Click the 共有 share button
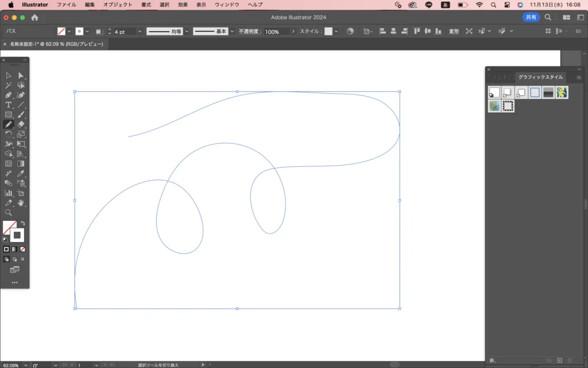This screenshot has height=368, width=588. click(x=531, y=17)
